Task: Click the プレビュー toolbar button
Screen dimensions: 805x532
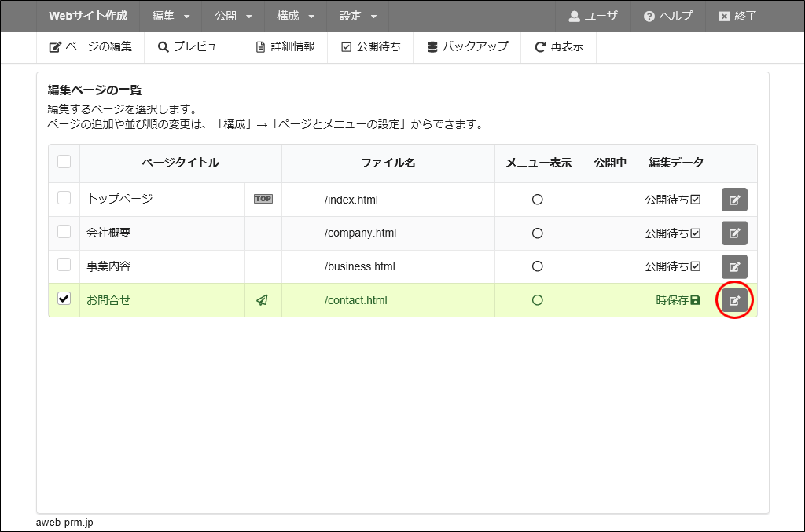Action: coord(193,47)
